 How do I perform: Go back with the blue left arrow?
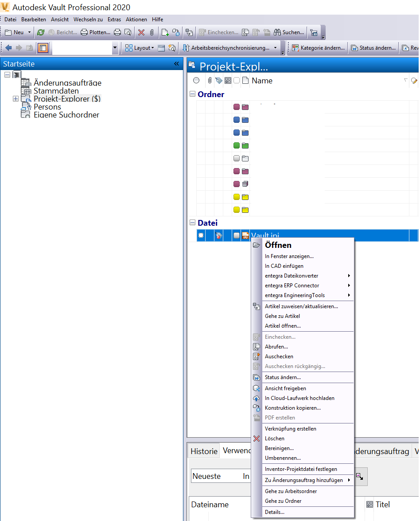[9, 48]
